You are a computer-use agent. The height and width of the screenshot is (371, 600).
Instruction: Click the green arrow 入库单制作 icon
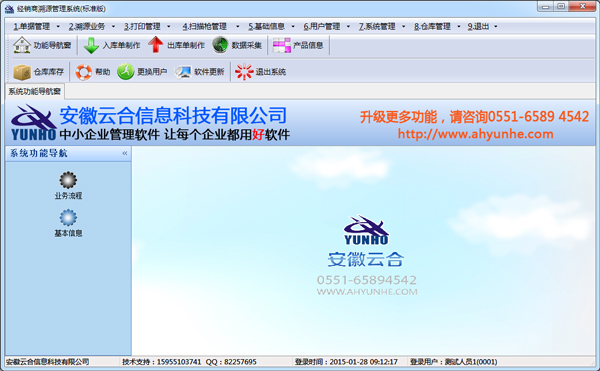[x=91, y=45]
